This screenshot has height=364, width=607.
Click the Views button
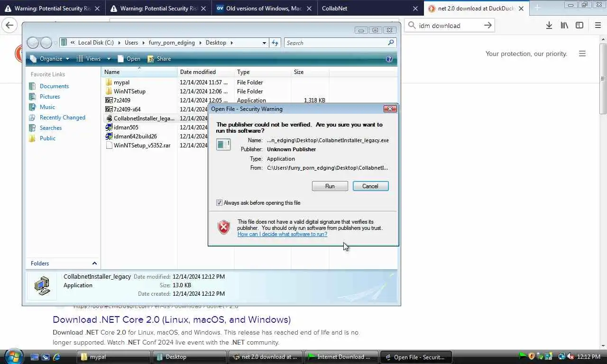tap(89, 59)
